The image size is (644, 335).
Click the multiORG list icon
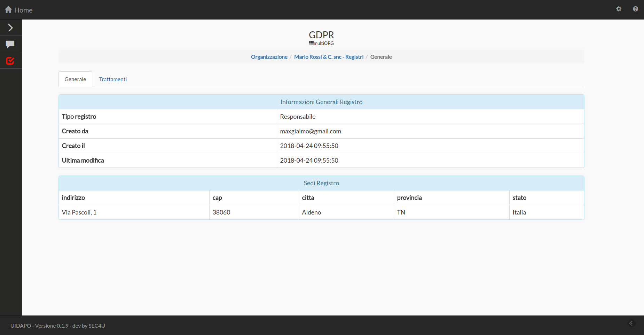[311, 44]
